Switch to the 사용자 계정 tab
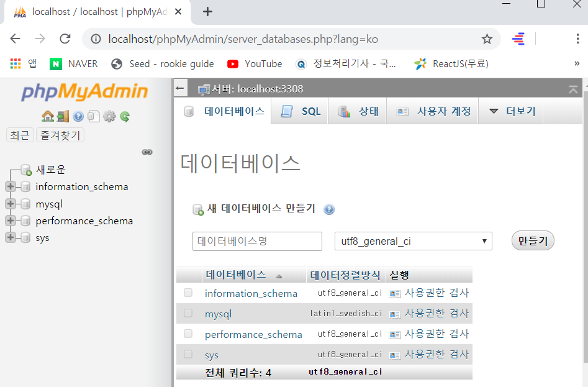Screen dimensions: 588x387 point(432,111)
